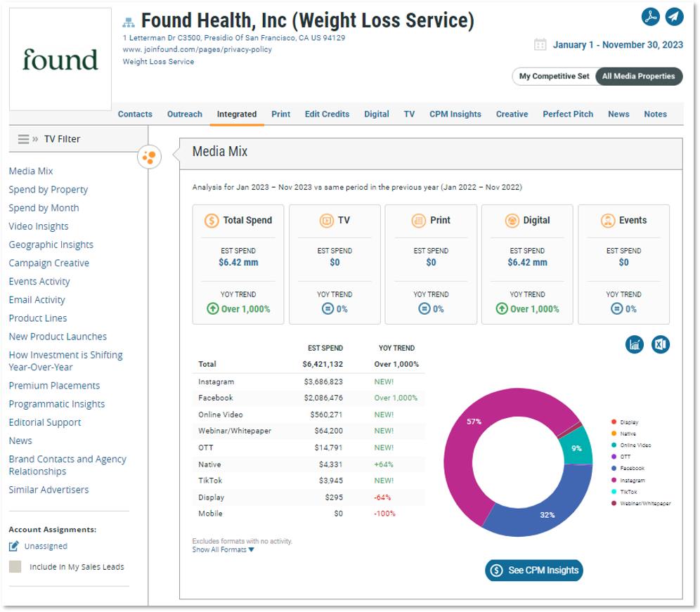Click the Digital card icon
Viewport: 700px width, 612px height.
(512, 221)
